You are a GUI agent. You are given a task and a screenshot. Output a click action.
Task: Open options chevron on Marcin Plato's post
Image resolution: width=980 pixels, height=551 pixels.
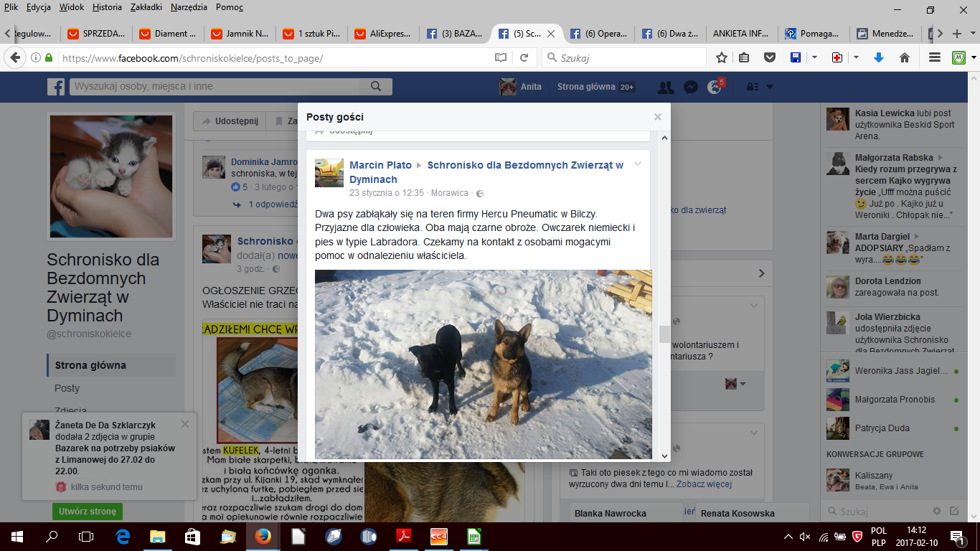pyautogui.click(x=637, y=164)
